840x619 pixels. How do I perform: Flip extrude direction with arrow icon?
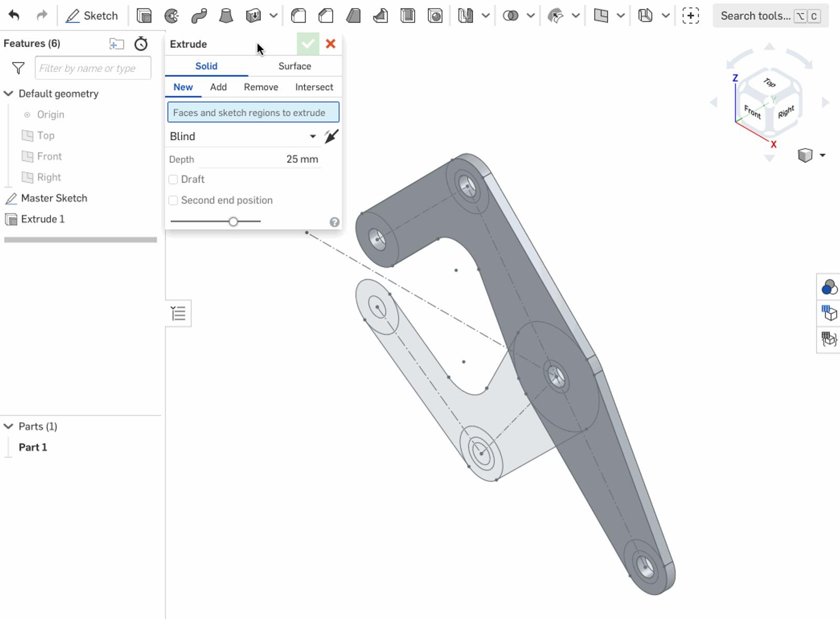[331, 137]
